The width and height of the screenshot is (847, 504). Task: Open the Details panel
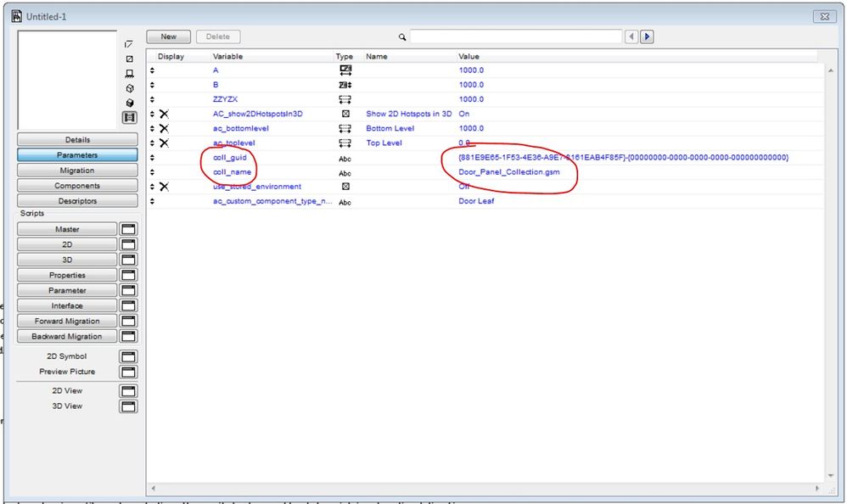(77, 139)
